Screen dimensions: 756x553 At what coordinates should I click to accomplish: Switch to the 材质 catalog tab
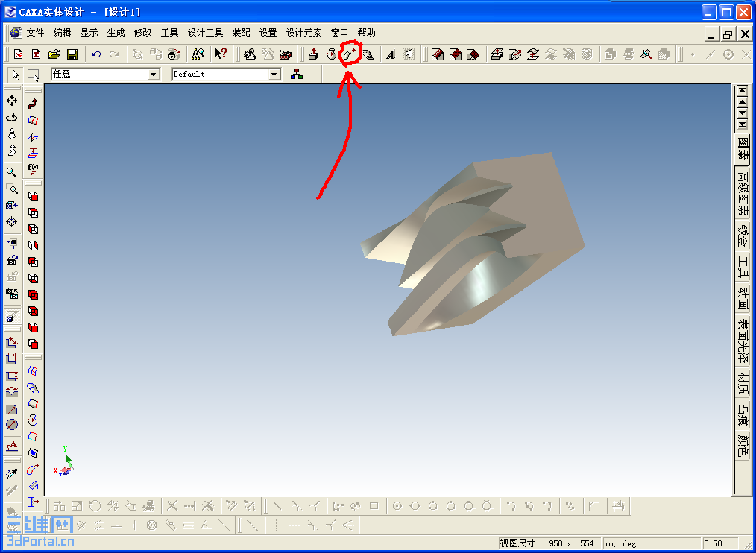click(x=743, y=382)
